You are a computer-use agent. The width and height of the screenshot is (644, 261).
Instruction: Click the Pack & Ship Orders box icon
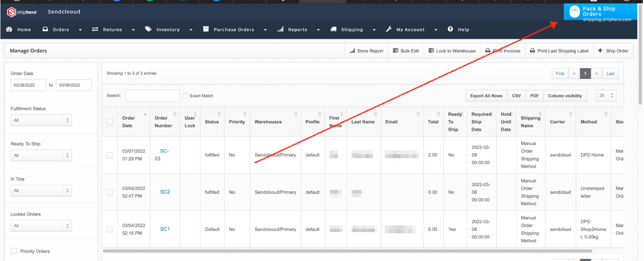[x=575, y=12]
